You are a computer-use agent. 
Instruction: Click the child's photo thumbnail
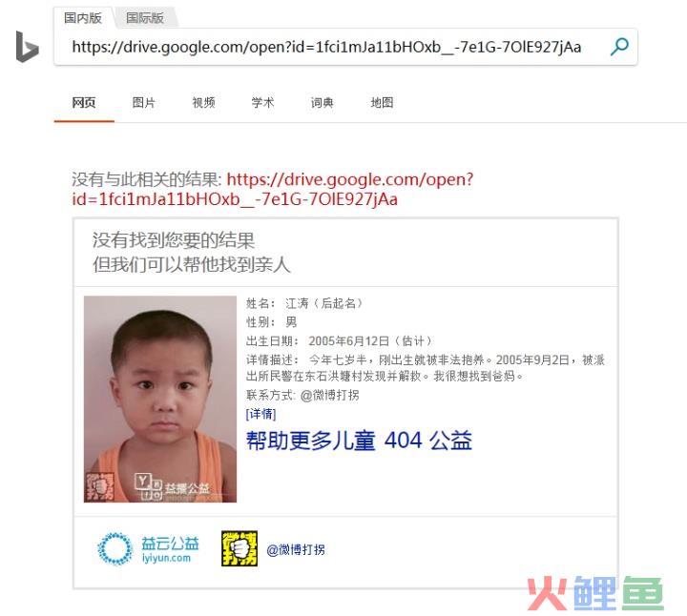pyautogui.click(x=160, y=399)
